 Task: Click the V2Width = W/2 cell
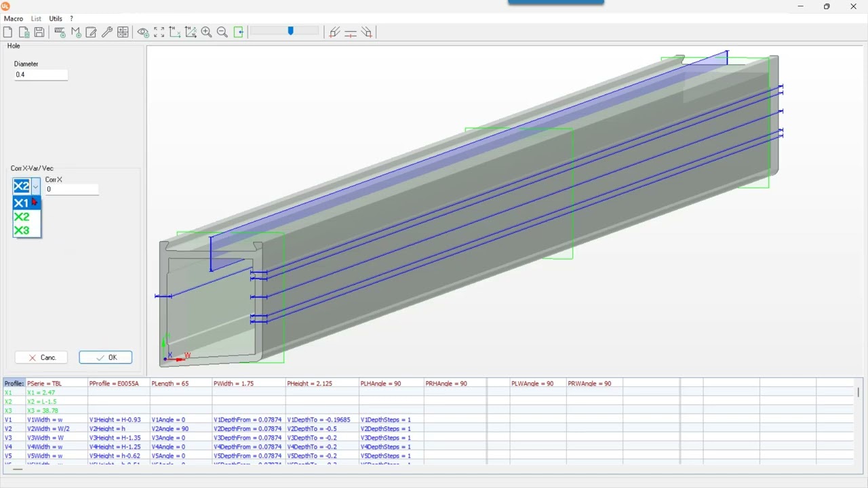56,429
